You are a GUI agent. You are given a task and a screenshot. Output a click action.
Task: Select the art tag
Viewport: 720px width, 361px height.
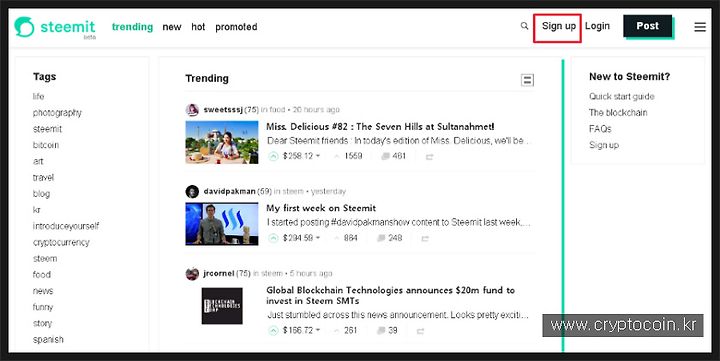pos(38,162)
